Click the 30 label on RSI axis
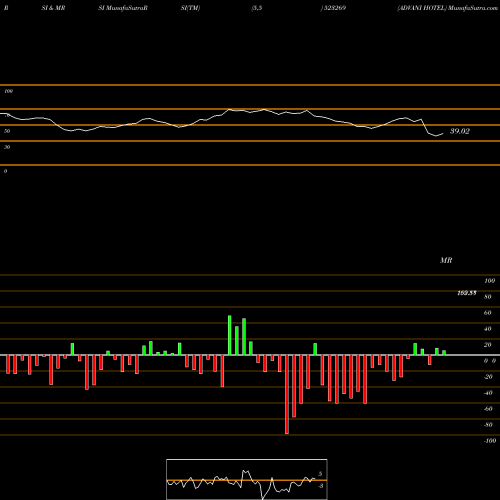Viewport: 500px width, 500px height. [7, 147]
